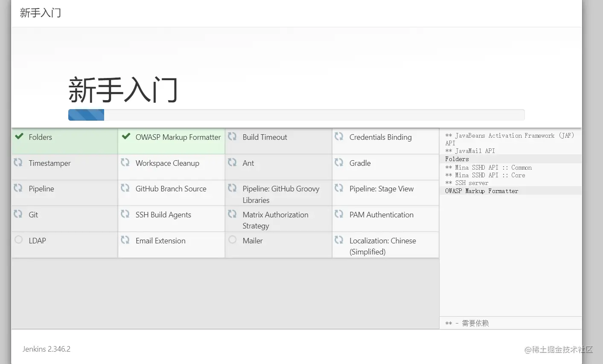Click the empty circle icon beside Mailer
This screenshot has height=364, width=603.
click(232, 240)
